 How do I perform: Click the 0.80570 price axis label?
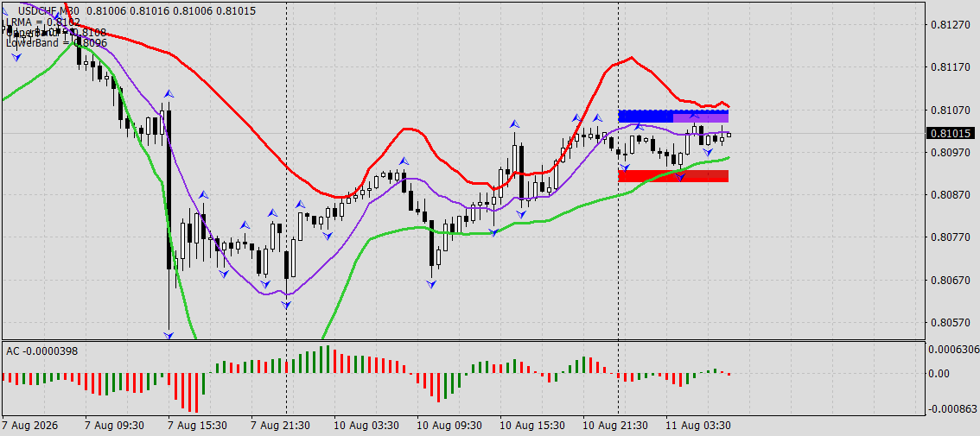coord(949,322)
